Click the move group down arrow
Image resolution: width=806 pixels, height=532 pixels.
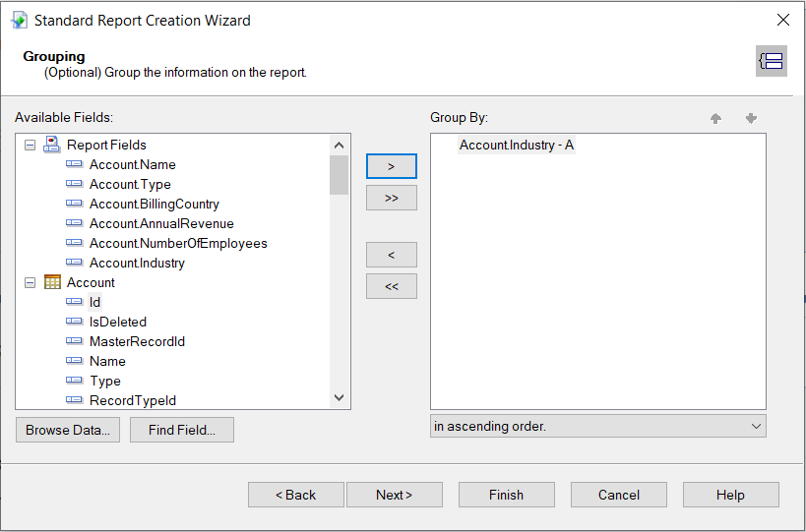click(751, 118)
